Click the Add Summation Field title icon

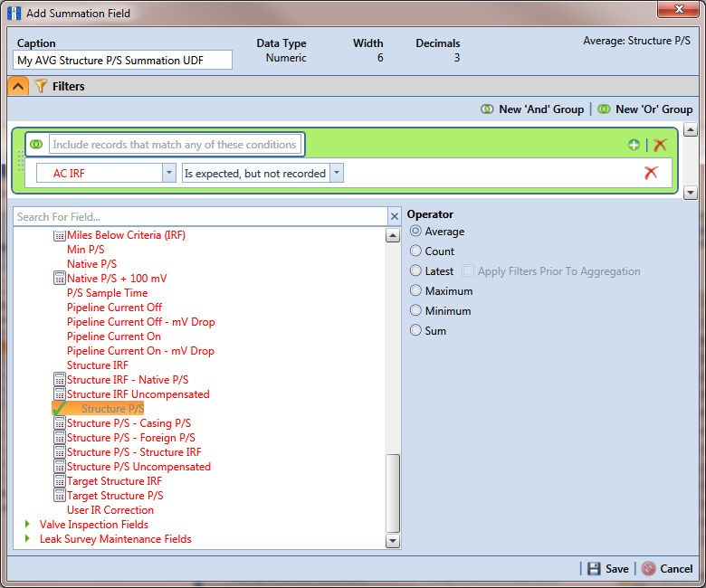pos(14,13)
